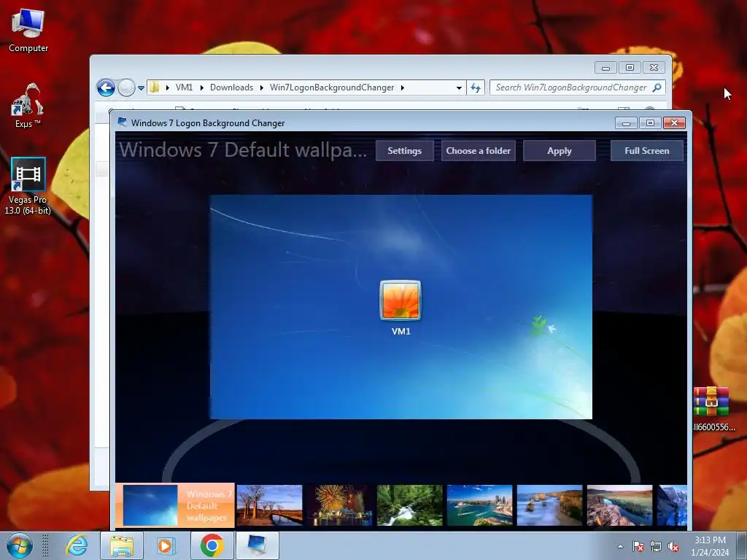
Task: Select Win7LogonBackgroundChanger breadcrumb segment
Action: [x=332, y=87]
